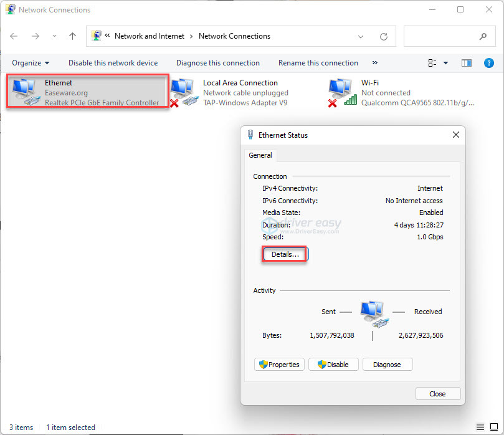Click the blue help question mark icon

489,63
